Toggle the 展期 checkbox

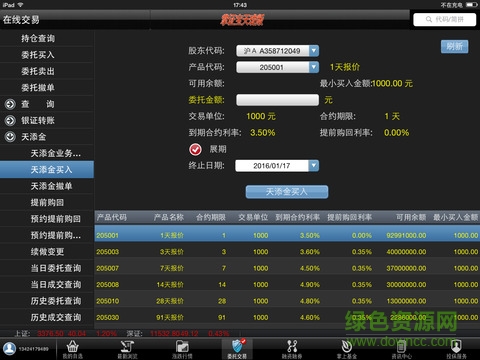(195, 149)
